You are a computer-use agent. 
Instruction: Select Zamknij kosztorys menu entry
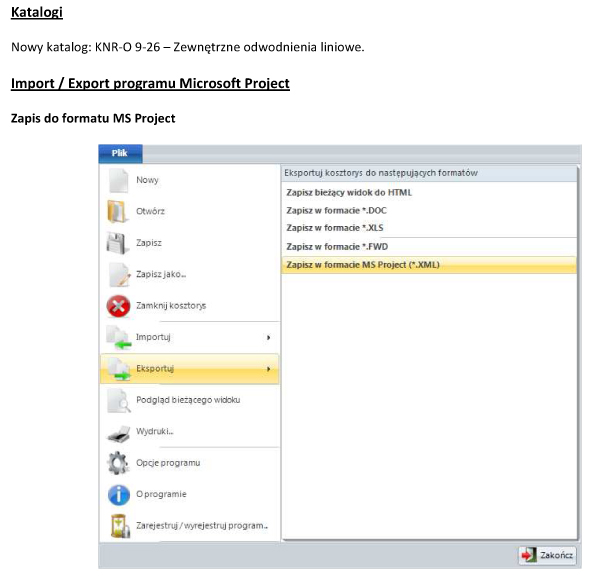190,306
